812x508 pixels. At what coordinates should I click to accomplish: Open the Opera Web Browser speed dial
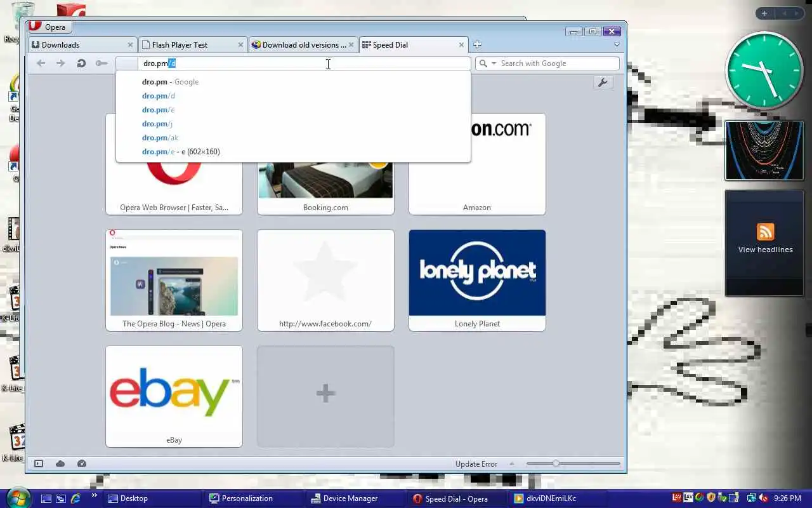[x=174, y=188]
